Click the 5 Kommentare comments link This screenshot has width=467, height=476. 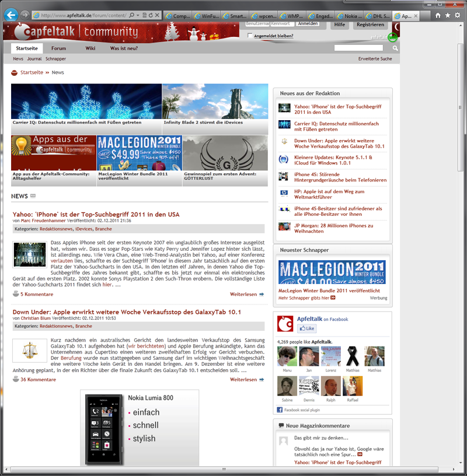click(x=37, y=294)
